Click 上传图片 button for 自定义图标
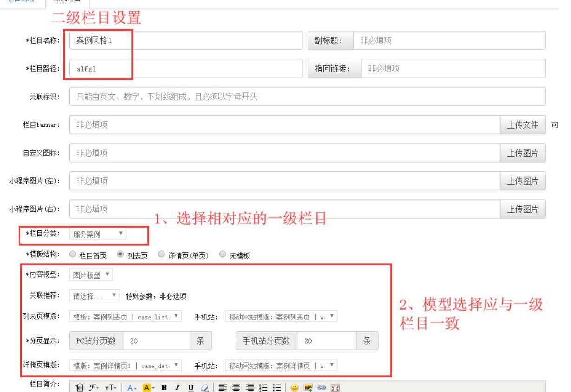 [x=523, y=153]
